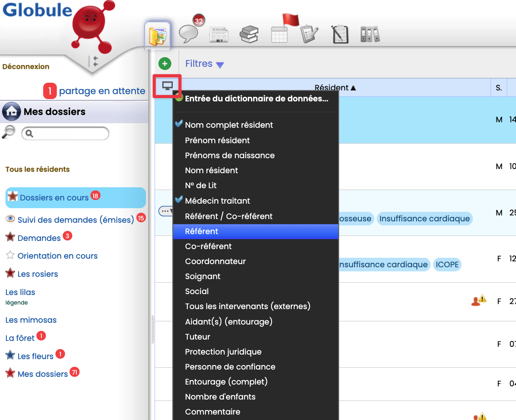The image size is (516, 420).
Task: Choose the highlighted Référent entry
Action: coord(255,231)
